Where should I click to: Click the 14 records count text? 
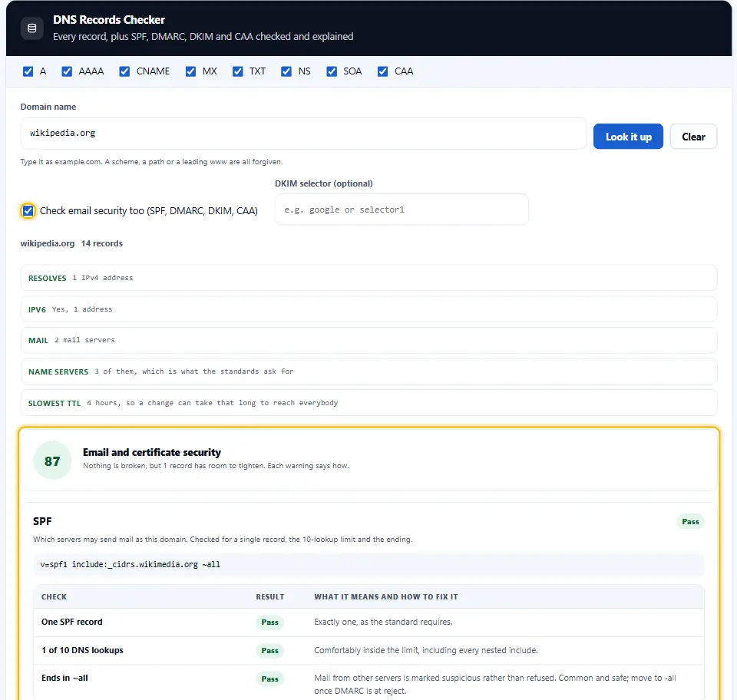coord(102,243)
